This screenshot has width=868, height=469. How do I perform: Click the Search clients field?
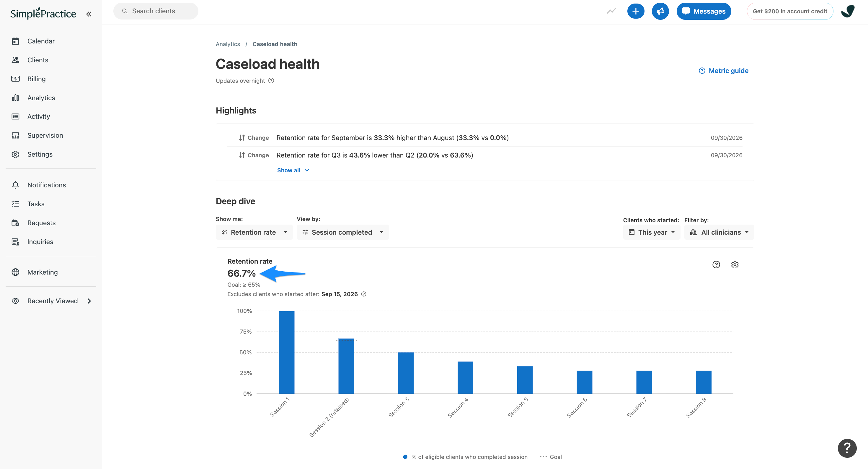156,11
